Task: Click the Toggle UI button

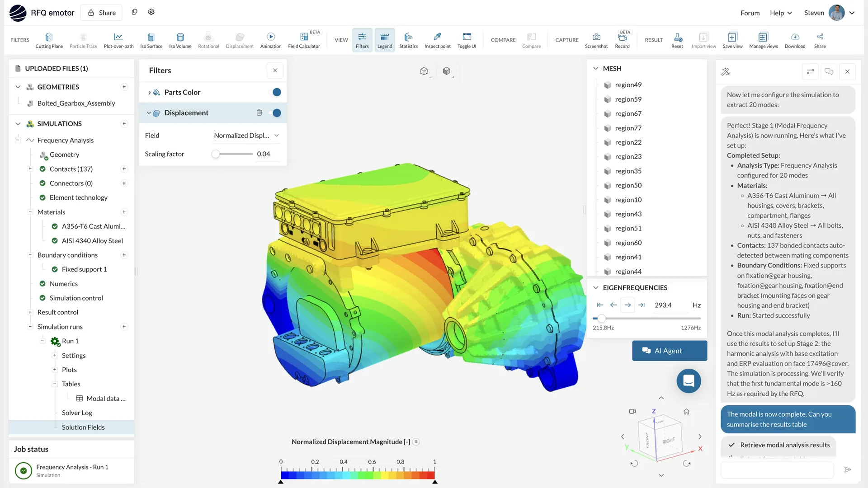Action: [467, 40]
